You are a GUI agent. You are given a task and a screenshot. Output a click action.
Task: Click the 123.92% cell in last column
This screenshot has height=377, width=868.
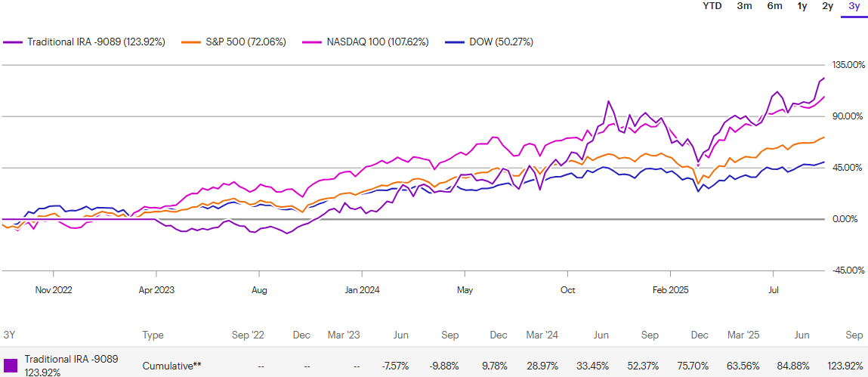[x=847, y=366]
